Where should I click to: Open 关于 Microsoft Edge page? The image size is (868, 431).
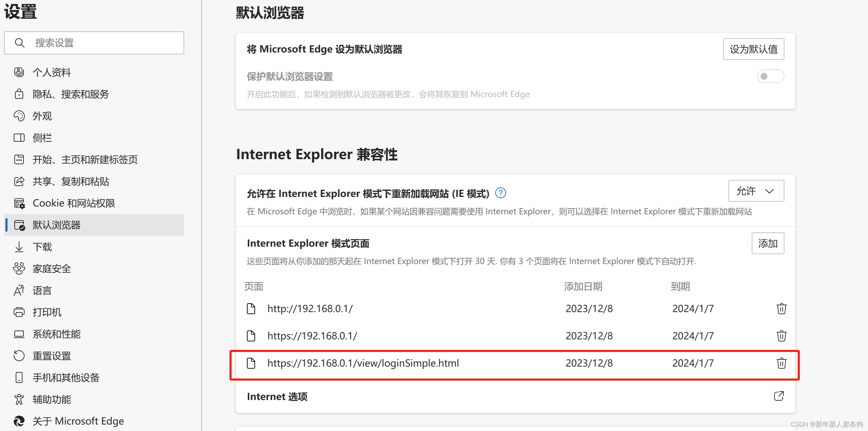coord(94,421)
